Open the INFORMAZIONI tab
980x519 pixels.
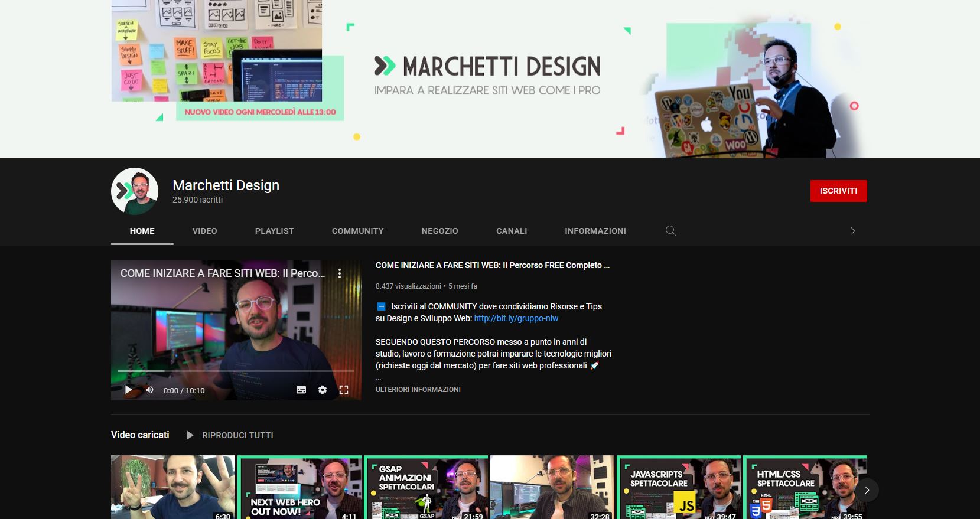[x=595, y=231]
